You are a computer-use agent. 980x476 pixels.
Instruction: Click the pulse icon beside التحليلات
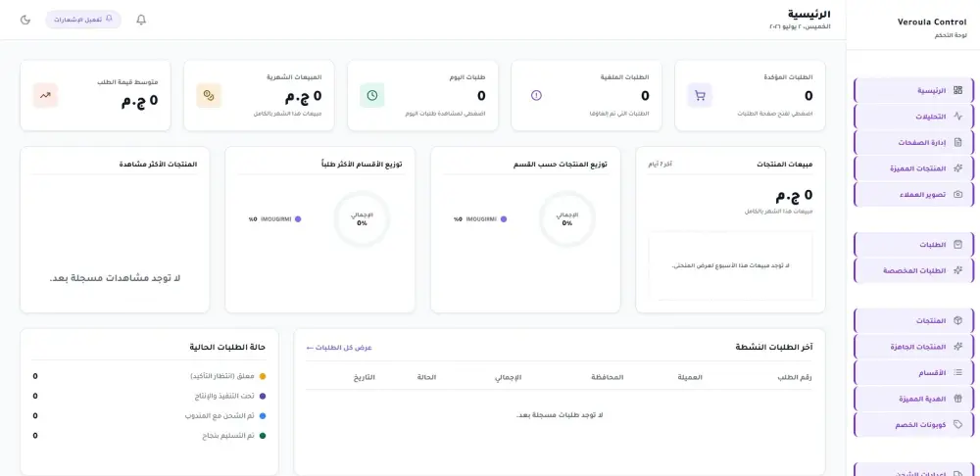[958, 117]
